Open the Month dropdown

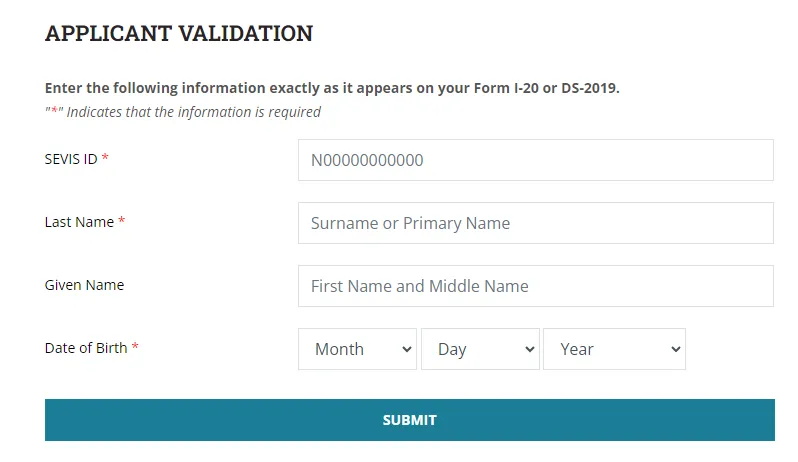pyautogui.click(x=357, y=349)
